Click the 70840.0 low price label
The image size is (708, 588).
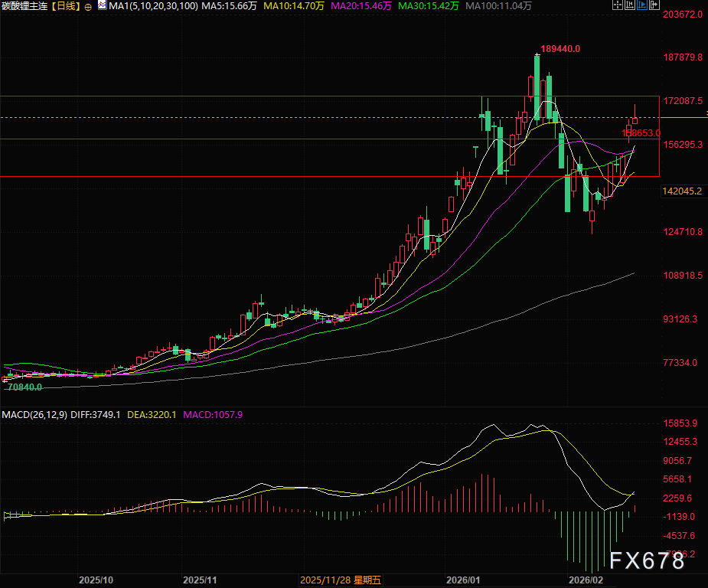click(x=24, y=387)
